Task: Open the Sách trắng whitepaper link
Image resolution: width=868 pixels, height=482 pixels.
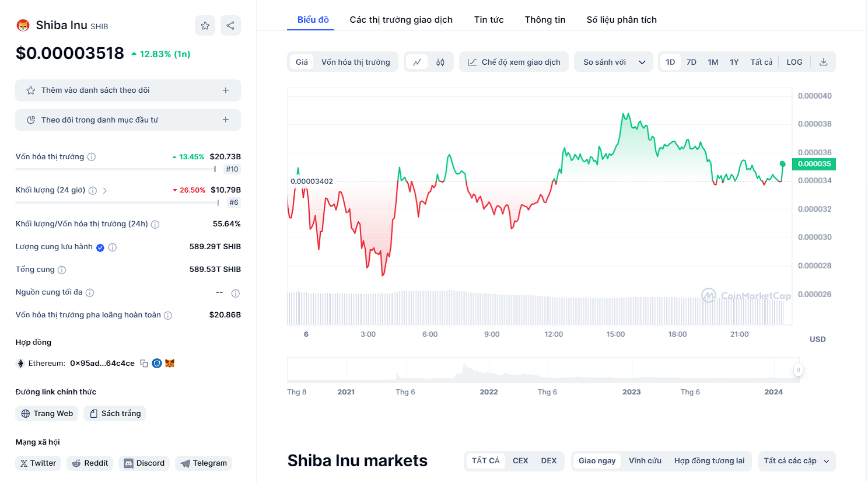Action: pos(115,414)
